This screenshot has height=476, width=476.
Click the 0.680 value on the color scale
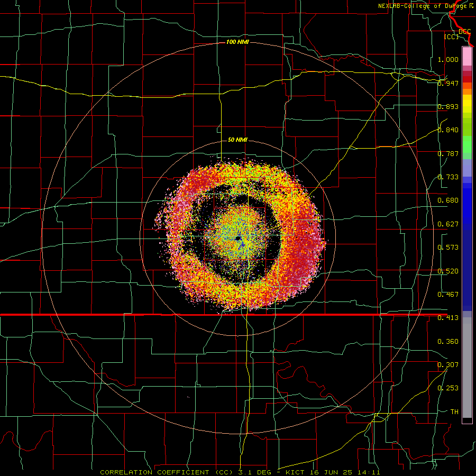(x=448, y=200)
